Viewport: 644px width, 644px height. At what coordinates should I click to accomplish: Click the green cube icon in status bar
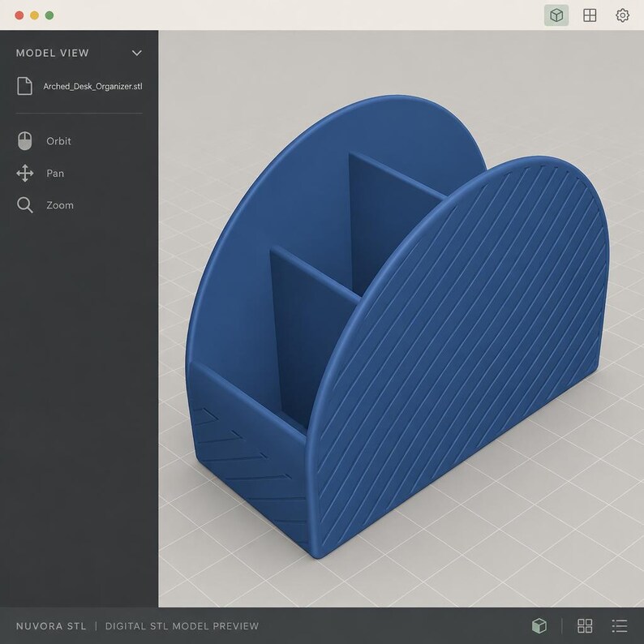pyautogui.click(x=539, y=626)
